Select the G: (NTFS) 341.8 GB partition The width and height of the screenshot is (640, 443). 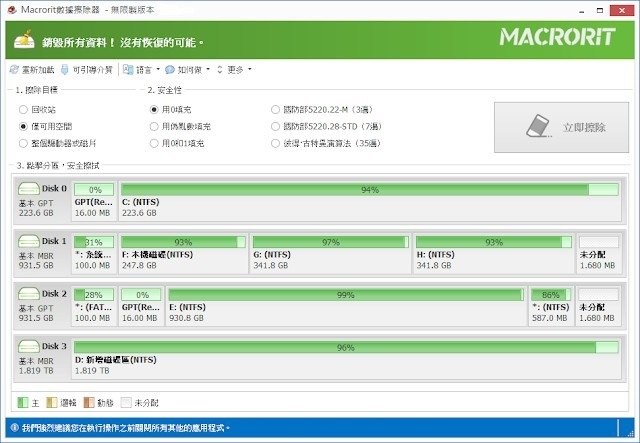point(330,254)
